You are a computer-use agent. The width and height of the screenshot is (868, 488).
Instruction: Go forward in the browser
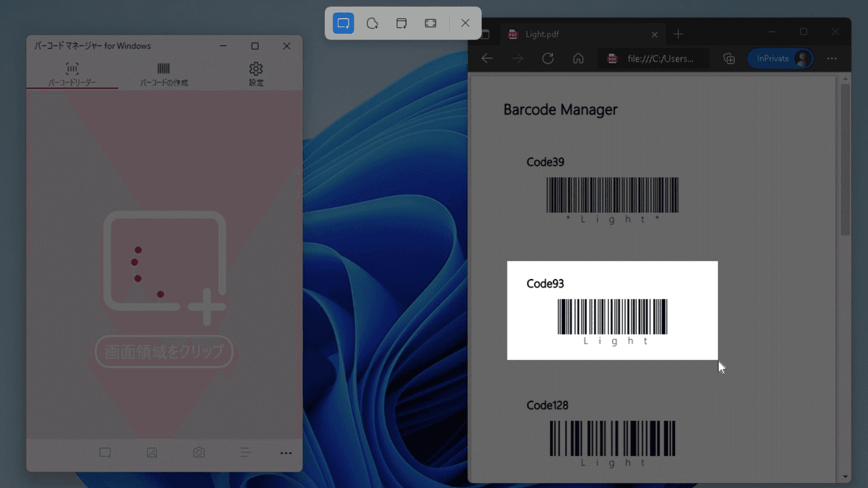click(517, 58)
